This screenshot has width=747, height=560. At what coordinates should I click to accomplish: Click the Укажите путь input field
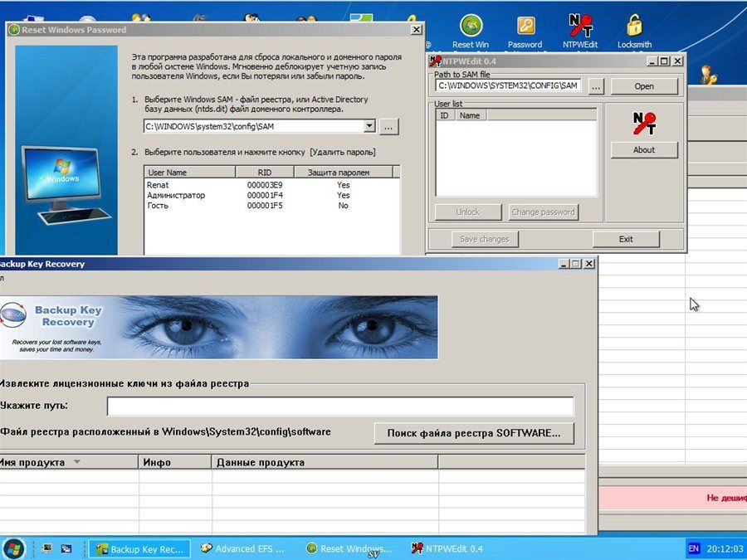339,406
